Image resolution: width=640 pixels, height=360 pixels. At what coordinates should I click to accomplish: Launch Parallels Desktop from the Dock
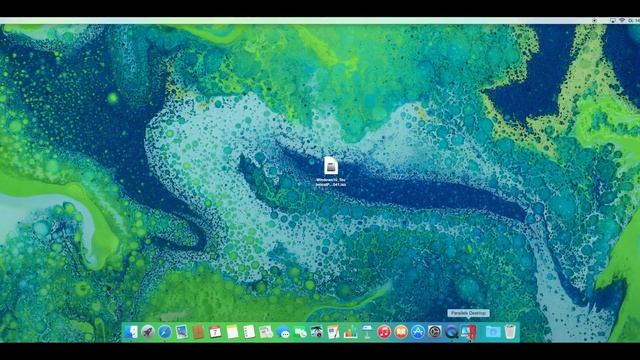(469, 332)
